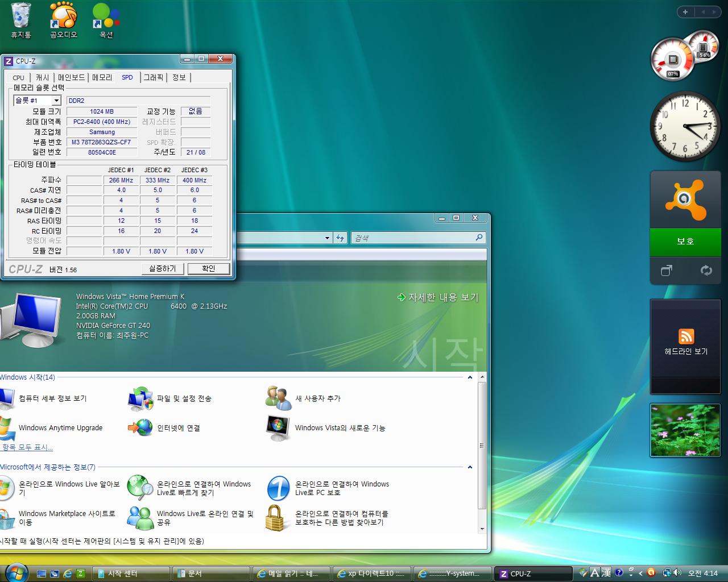Click the search magnifier icon in Welcome Center
This screenshot has width=728, height=582.
[x=479, y=238]
